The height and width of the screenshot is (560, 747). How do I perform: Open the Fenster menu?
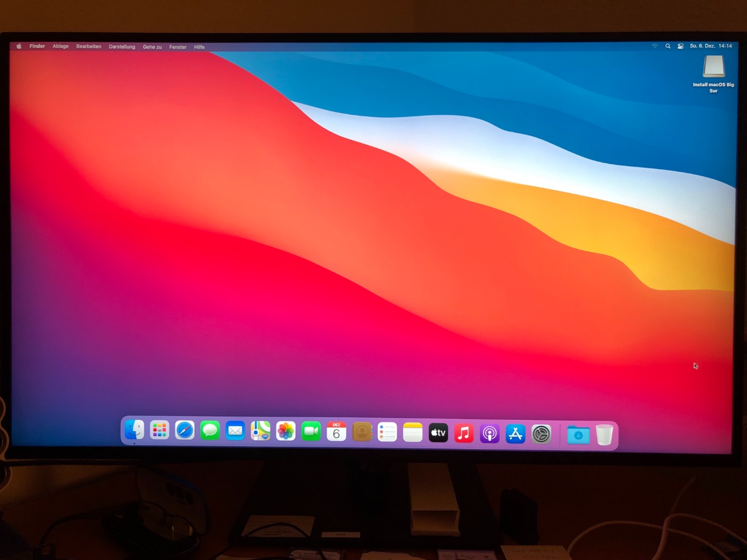[x=178, y=47]
